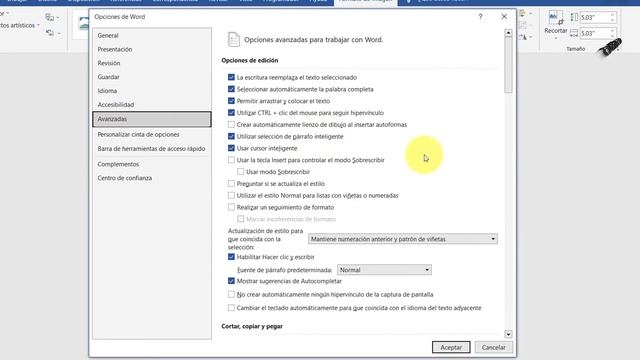640x360 pixels.
Task: Toggle Habilitar Hacer clic y escribir
Action: pyautogui.click(x=231, y=257)
